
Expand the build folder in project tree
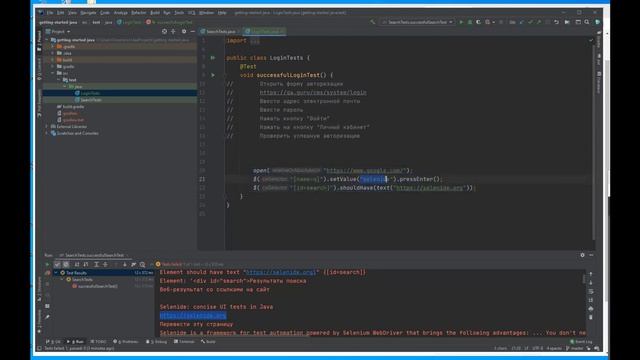coord(53,60)
